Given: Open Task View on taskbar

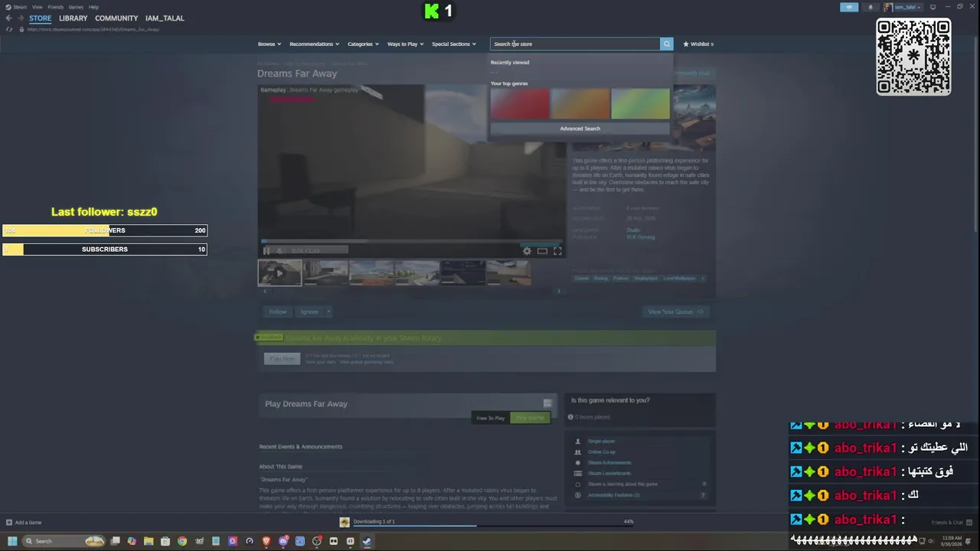Looking at the screenshot, I should pos(115,541).
